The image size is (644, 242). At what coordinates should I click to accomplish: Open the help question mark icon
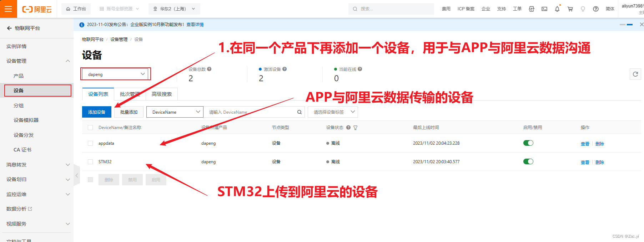[x=596, y=9]
